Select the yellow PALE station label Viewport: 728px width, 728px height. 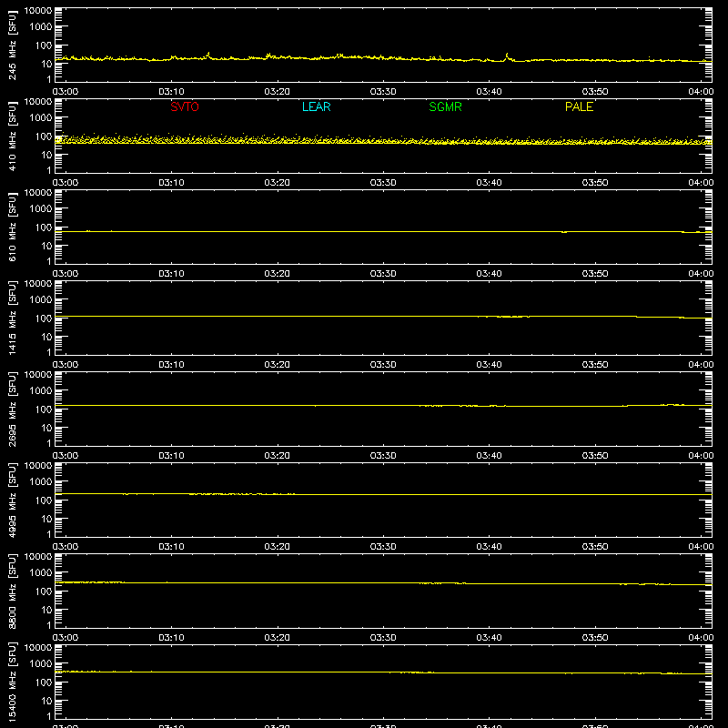(x=579, y=106)
